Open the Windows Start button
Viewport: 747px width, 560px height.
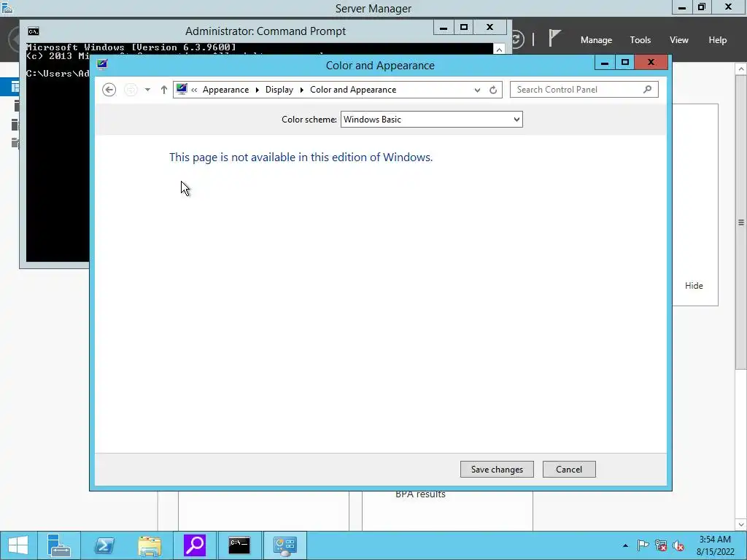point(18,545)
